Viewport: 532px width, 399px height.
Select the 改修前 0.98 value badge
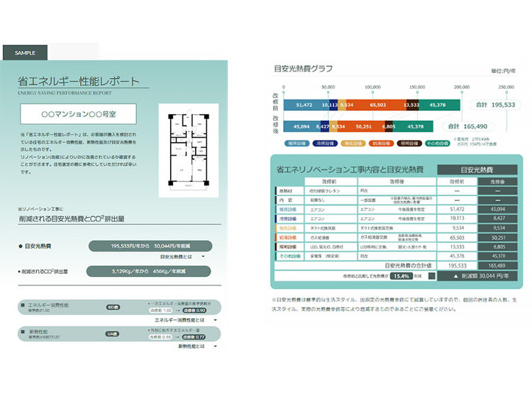pyautogui.click(x=160, y=337)
